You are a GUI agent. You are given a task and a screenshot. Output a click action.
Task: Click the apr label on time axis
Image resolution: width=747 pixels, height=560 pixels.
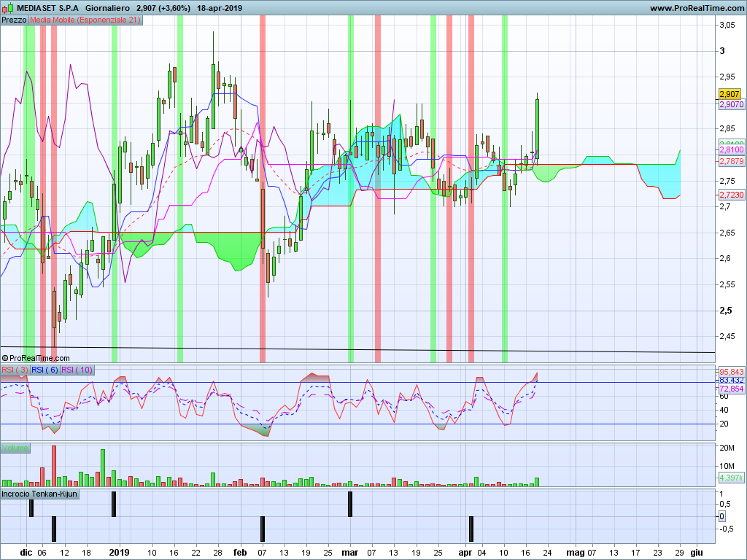point(465,553)
